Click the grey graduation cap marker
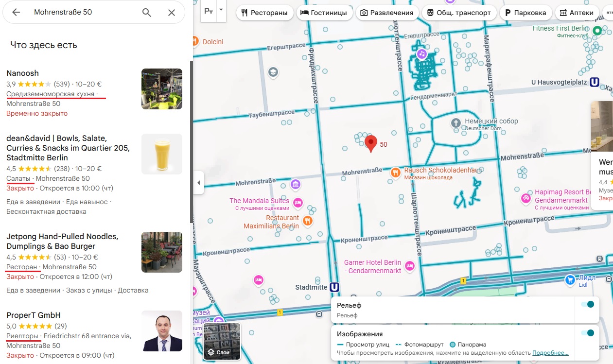Screen dimensions: 613x364 click(x=273, y=72)
